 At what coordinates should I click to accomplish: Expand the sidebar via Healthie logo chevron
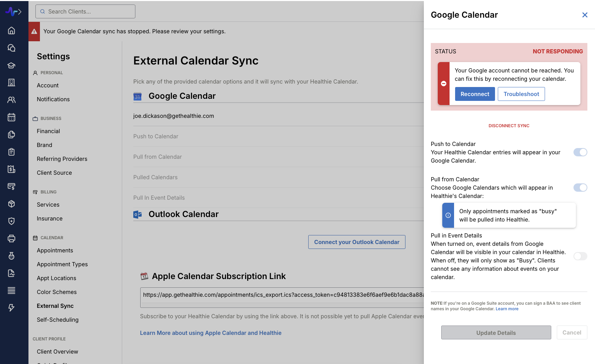click(x=14, y=12)
